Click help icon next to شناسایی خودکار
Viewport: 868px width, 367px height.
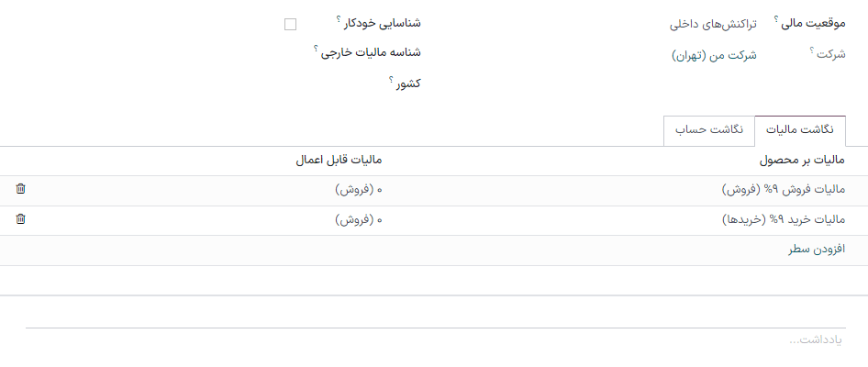[x=339, y=18]
